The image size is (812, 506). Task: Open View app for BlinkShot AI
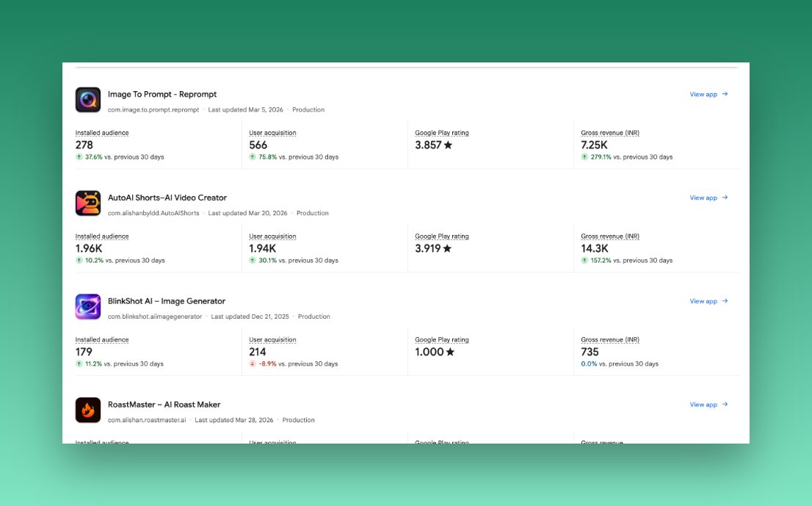(x=708, y=301)
